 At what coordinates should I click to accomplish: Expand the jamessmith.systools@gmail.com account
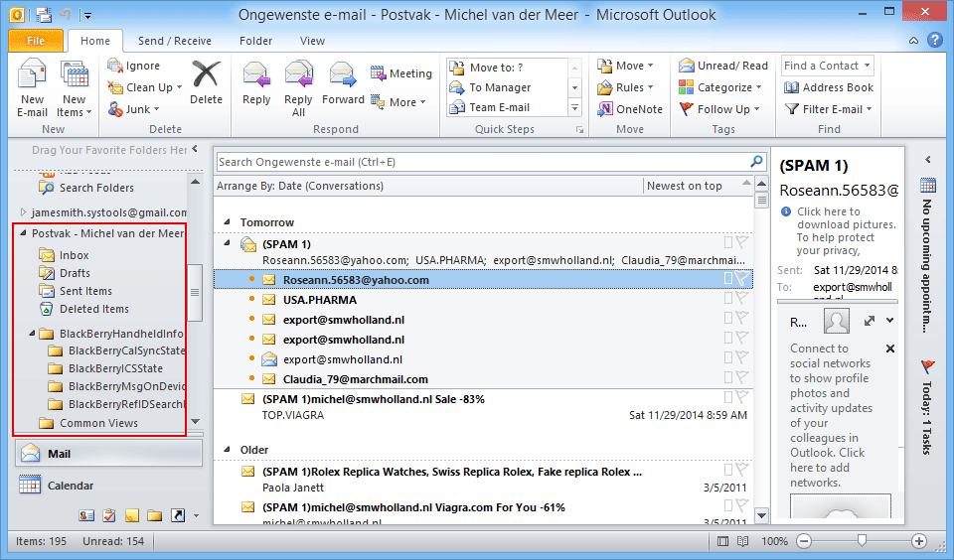point(23,212)
